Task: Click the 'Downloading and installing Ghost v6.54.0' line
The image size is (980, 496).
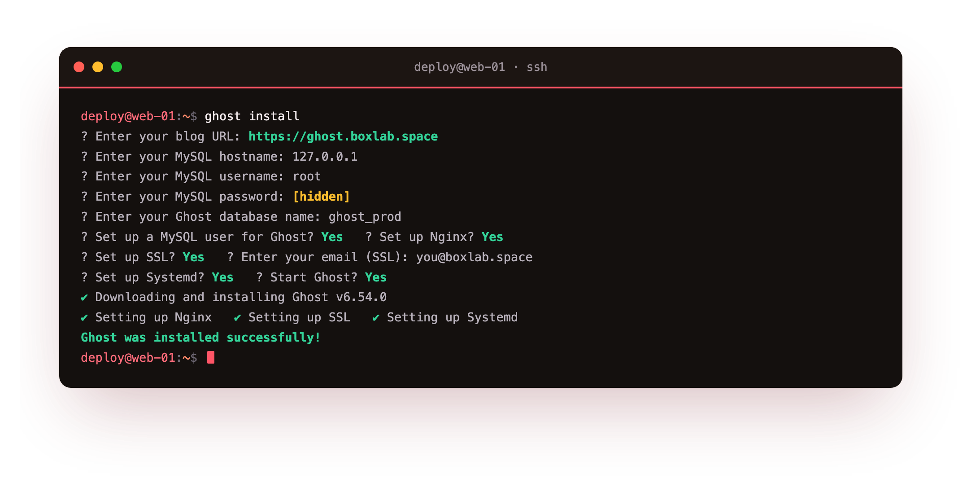Action: 241,297
